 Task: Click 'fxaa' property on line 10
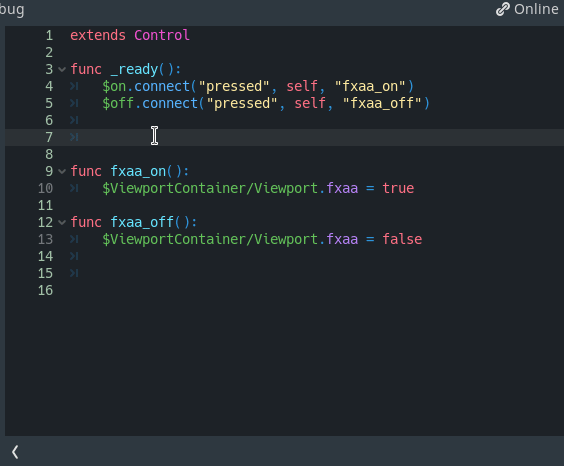(x=342, y=188)
